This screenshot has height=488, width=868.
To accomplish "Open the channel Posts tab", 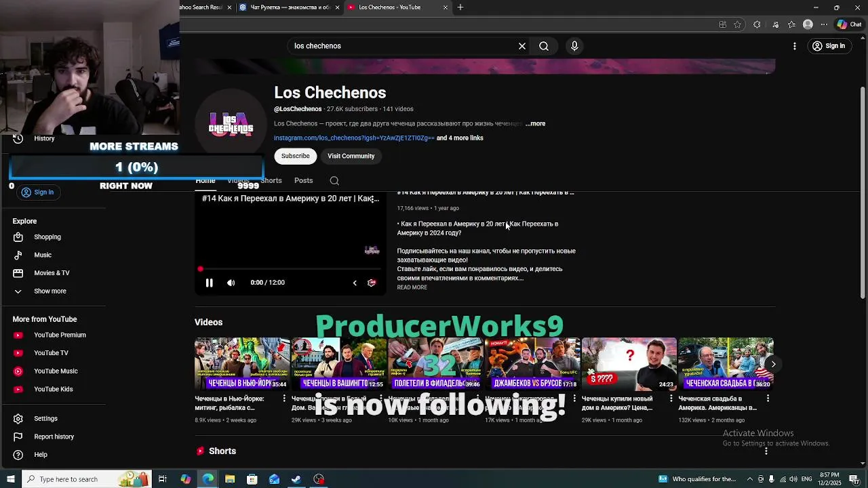I will click(304, 181).
